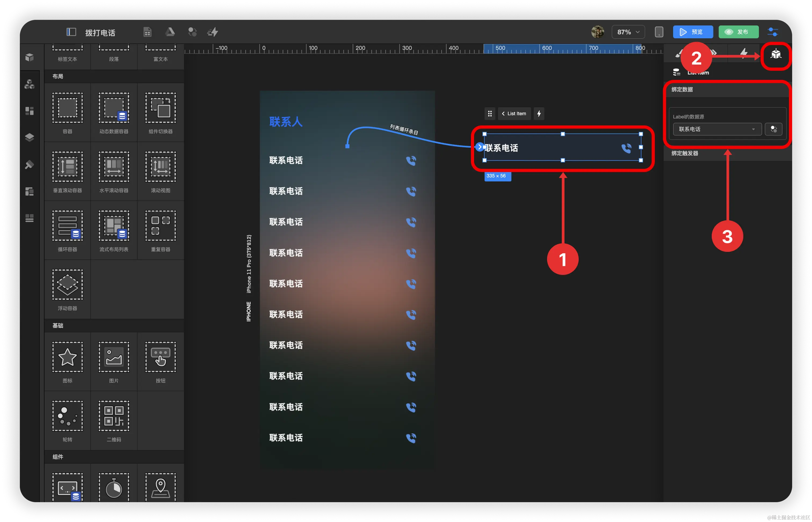
Task: Click the page document icon in top toolbar
Action: [147, 32]
